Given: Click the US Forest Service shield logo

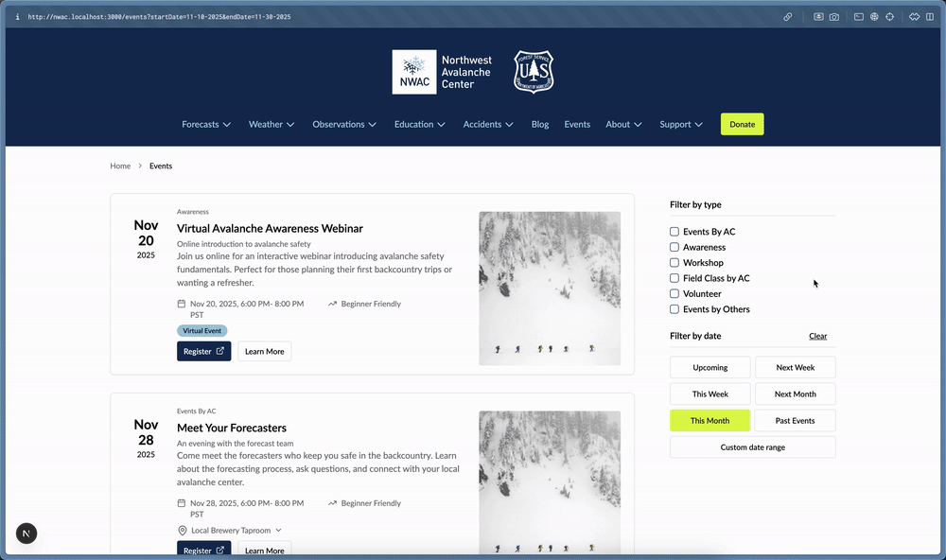Looking at the screenshot, I should 534,72.
